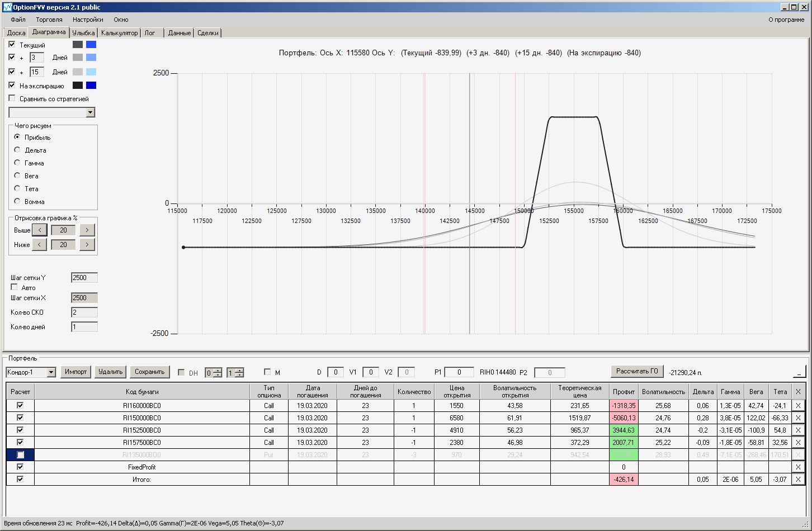Click the OptionFVV application icon in the title bar
The height and width of the screenshot is (531, 812).
tap(7, 7)
